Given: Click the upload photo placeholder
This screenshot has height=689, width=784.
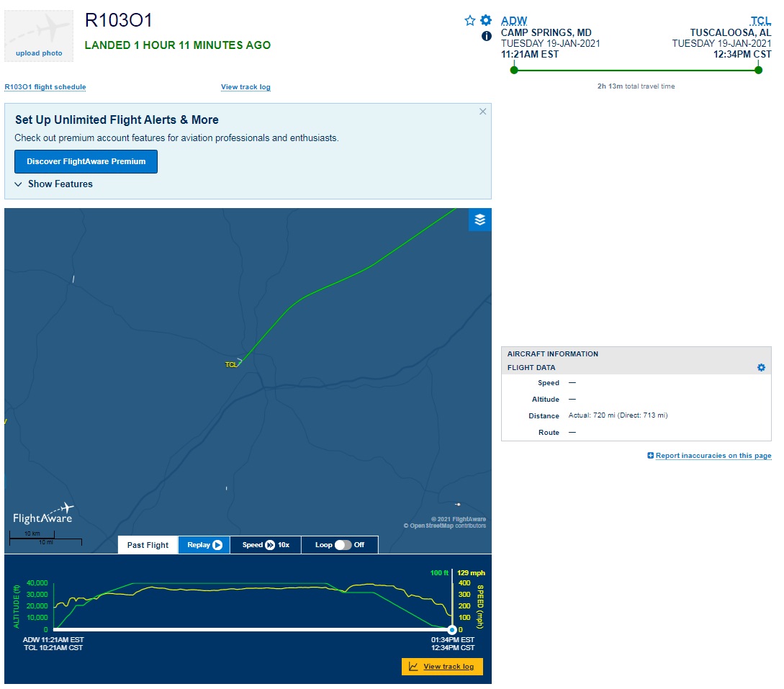Looking at the screenshot, I should click(x=39, y=36).
